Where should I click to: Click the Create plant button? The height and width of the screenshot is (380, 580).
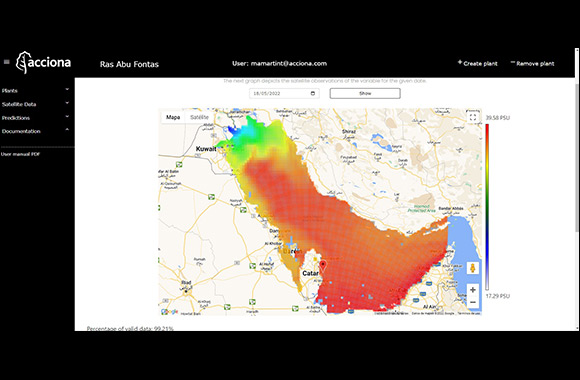point(478,63)
